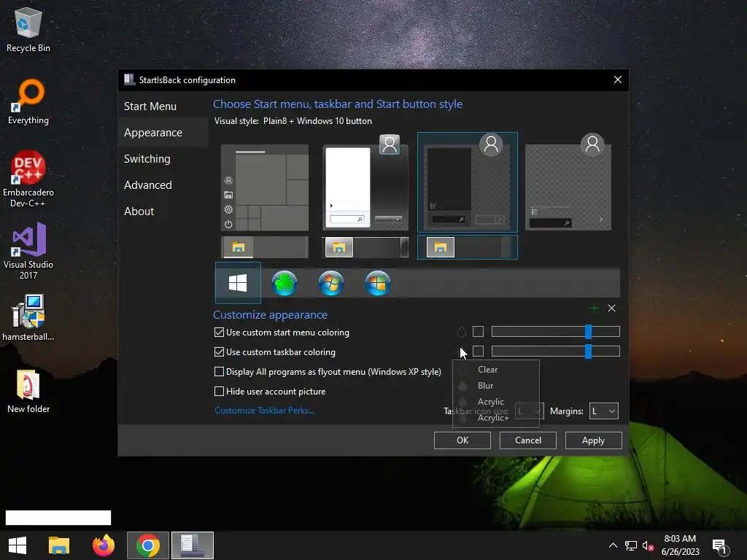The width and height of the screenshot is (747, 560).
Task: Launch Firefox from the taskbar
Action: click(x=104, y=545)
